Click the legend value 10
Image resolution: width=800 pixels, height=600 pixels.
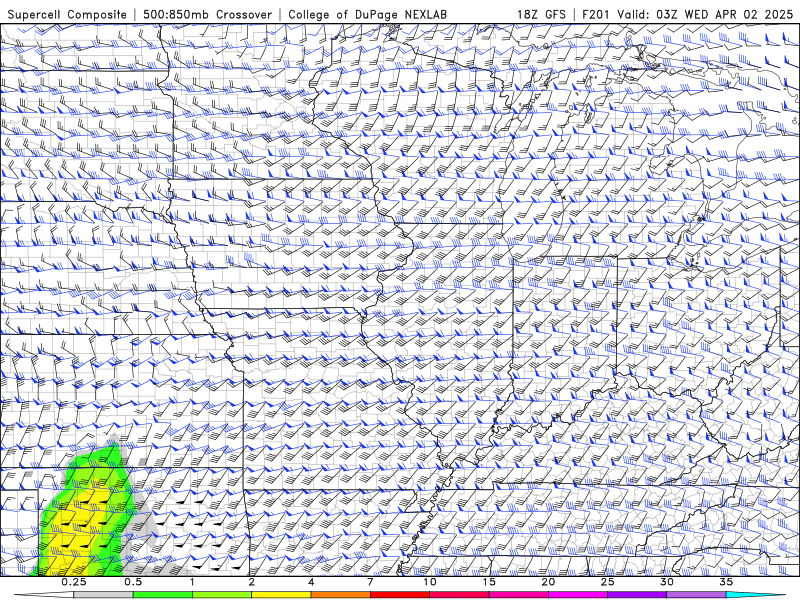pos(430,582)
